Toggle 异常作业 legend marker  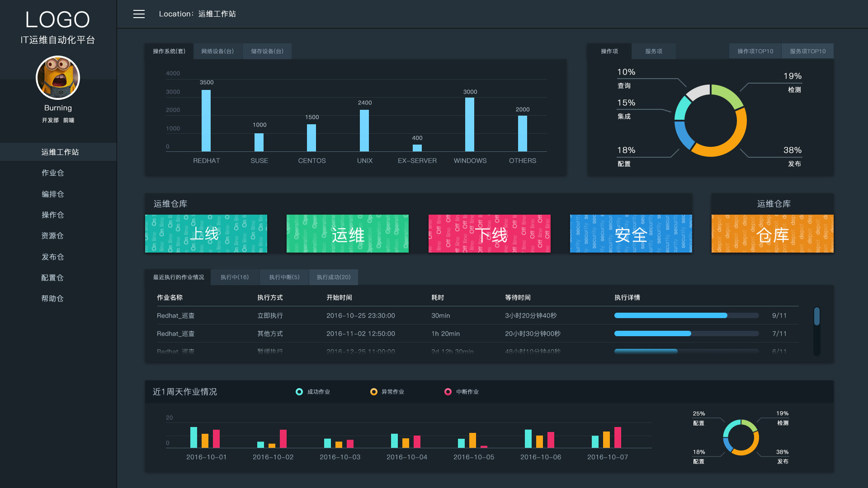(x=374, y=392)
